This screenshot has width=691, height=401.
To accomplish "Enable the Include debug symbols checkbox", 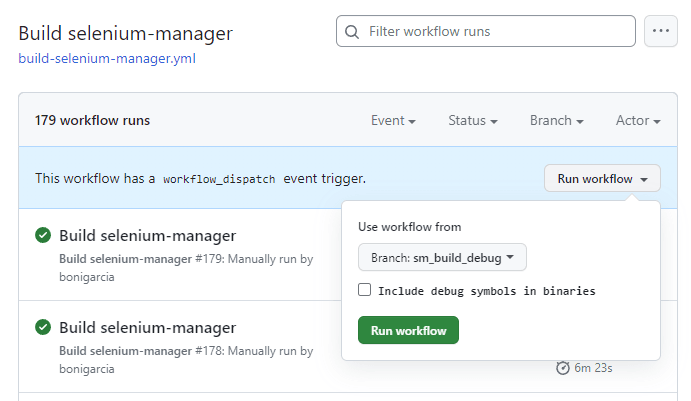I will pyautogui.click(x=365, y=291).
